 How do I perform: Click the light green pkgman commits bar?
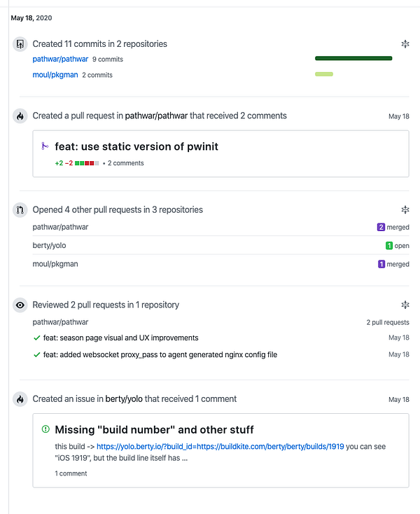coord(323,74)
